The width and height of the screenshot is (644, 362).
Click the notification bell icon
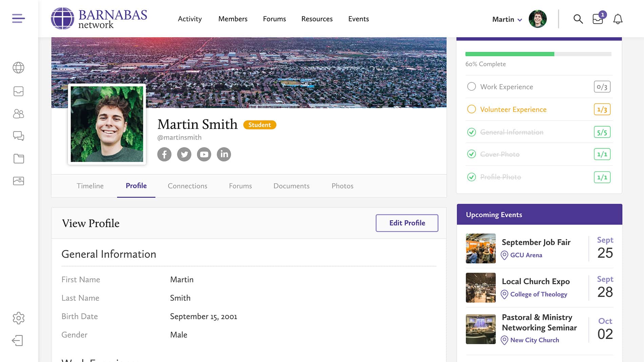pos(618,19)
